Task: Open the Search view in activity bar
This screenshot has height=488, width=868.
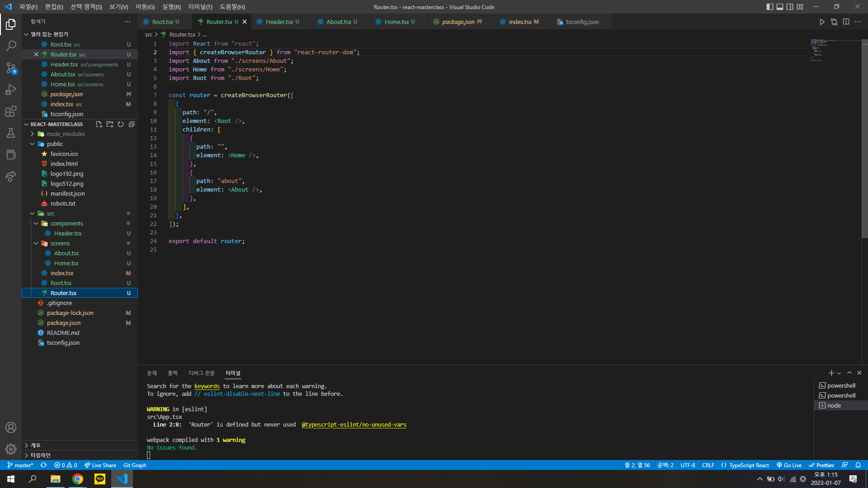Action: [11, 46]
